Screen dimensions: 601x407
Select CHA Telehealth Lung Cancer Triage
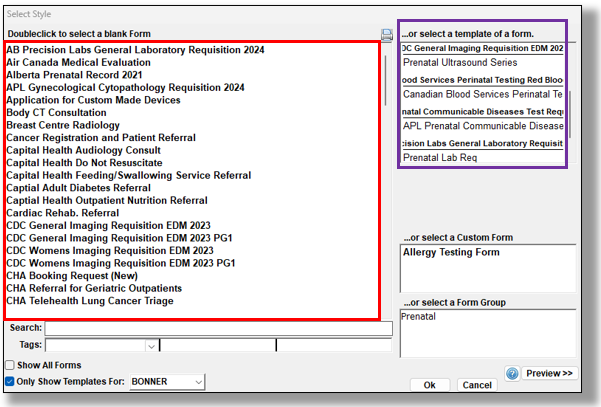click(90, 301)
